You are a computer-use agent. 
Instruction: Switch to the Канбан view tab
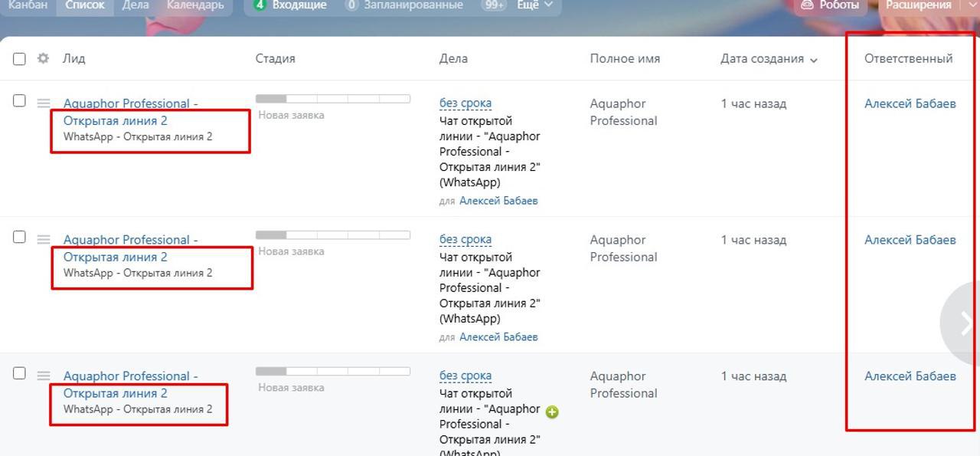[x=28, y=5]
